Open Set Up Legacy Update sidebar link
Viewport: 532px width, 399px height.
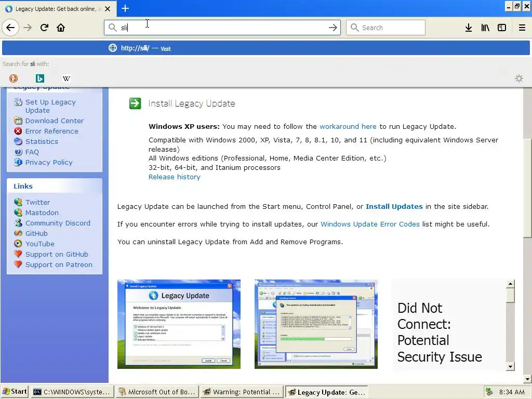50,106
